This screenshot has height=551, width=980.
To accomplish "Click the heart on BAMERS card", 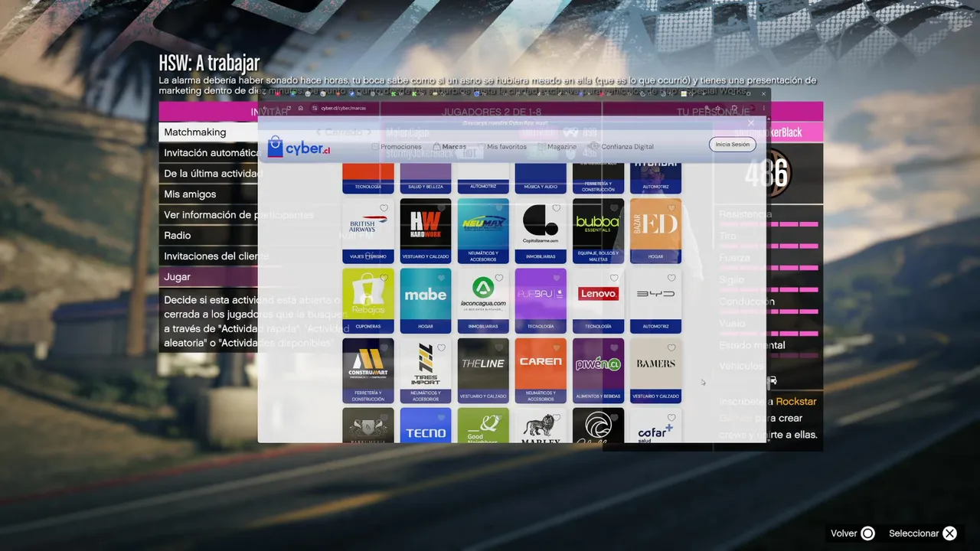I will tap(671, 348).
